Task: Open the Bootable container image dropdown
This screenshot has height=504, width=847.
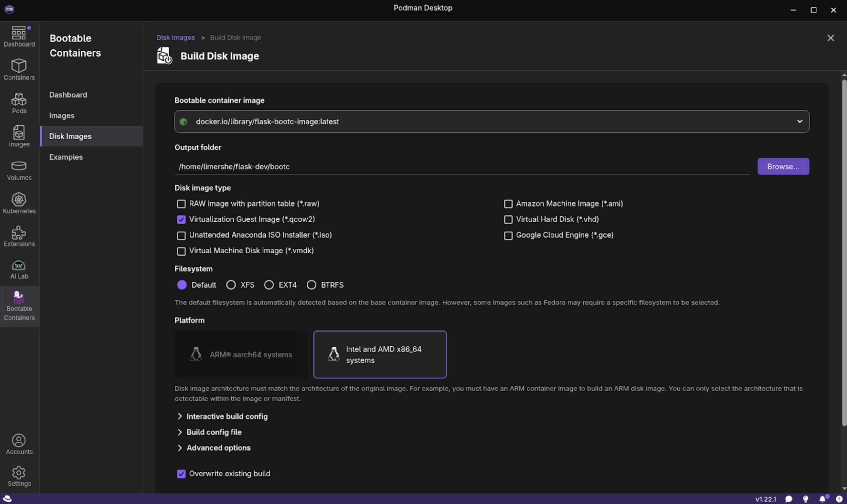Action: pyautogui.click(x=491, y=122)
